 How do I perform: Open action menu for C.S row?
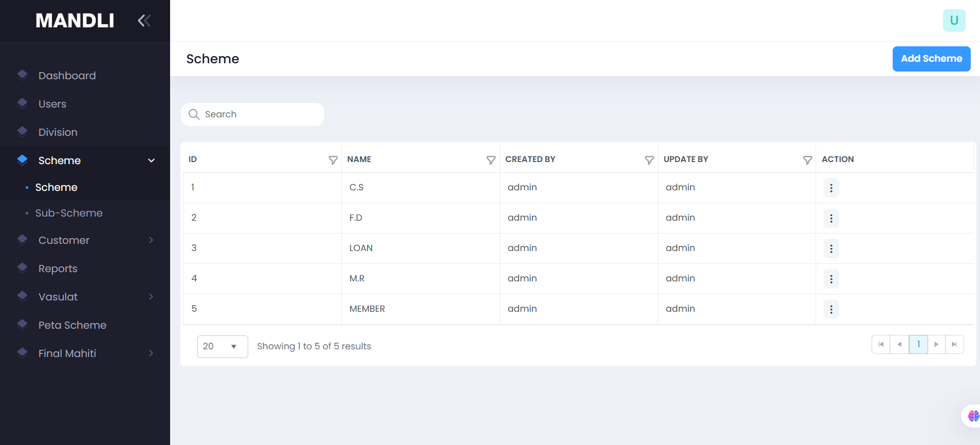click(x=831, y=188)
